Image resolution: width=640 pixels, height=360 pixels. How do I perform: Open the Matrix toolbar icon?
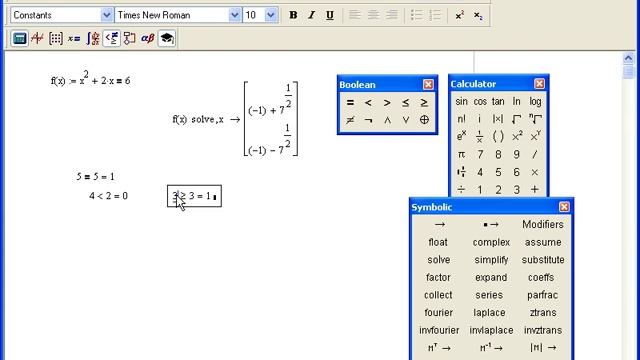[x=56, y=38]
